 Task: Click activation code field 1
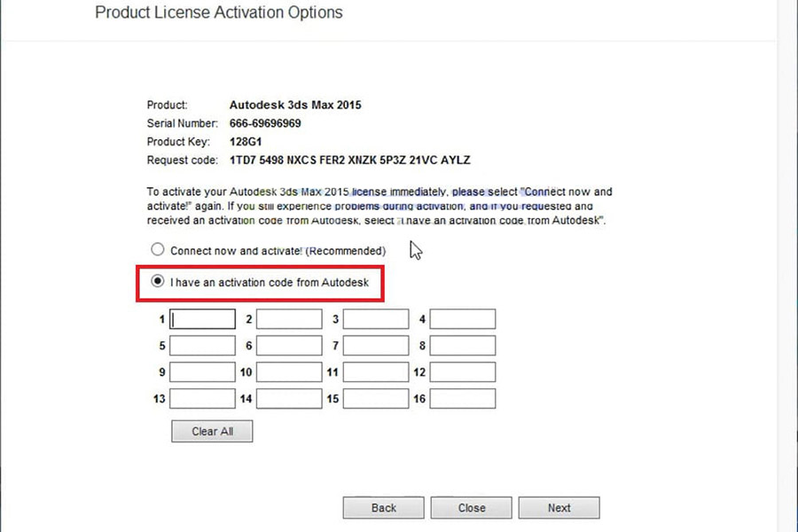[203, 319]
